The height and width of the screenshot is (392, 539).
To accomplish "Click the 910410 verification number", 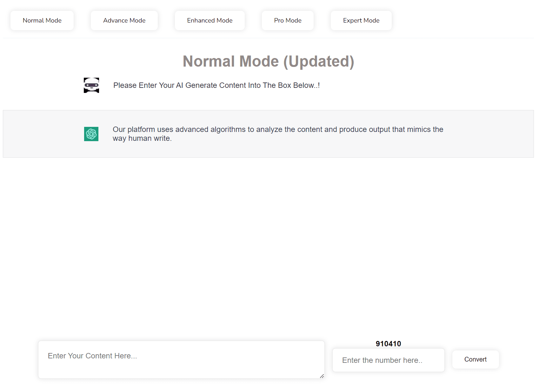I will pos(388,344).
